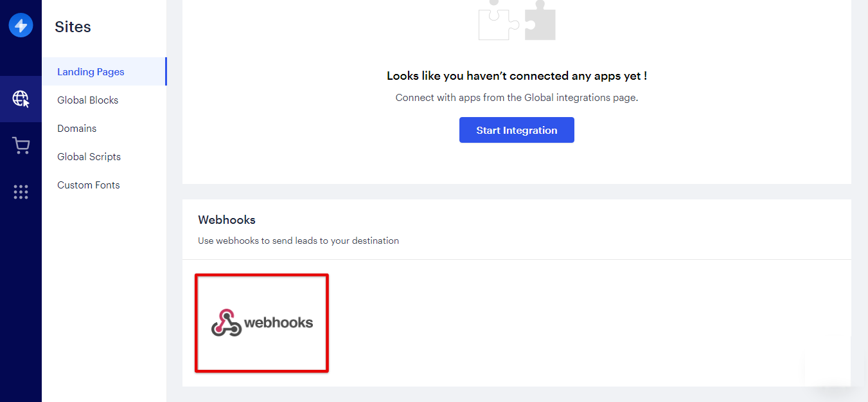Click the white puzzle piece graphic
868x402 pixels.
(500, 21)
